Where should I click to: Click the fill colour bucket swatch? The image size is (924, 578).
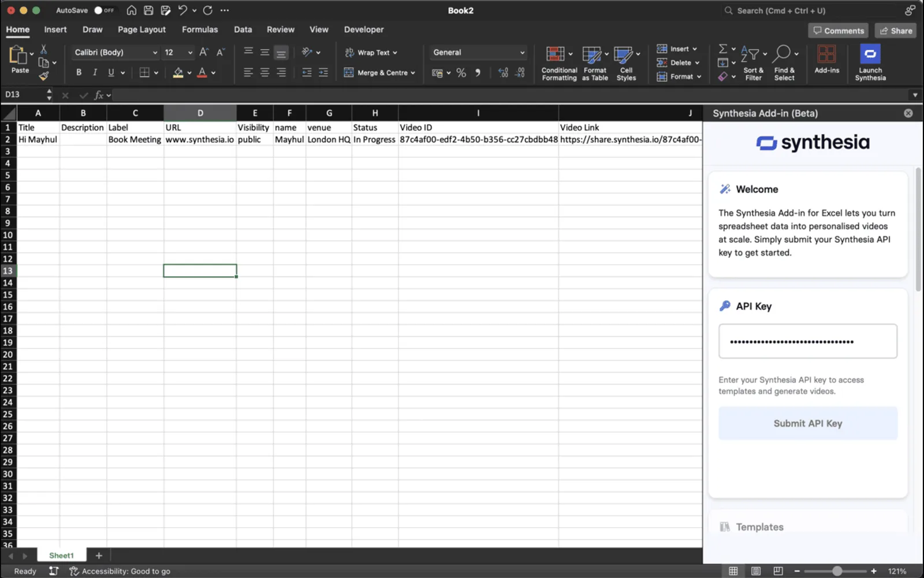click(178, 72)
